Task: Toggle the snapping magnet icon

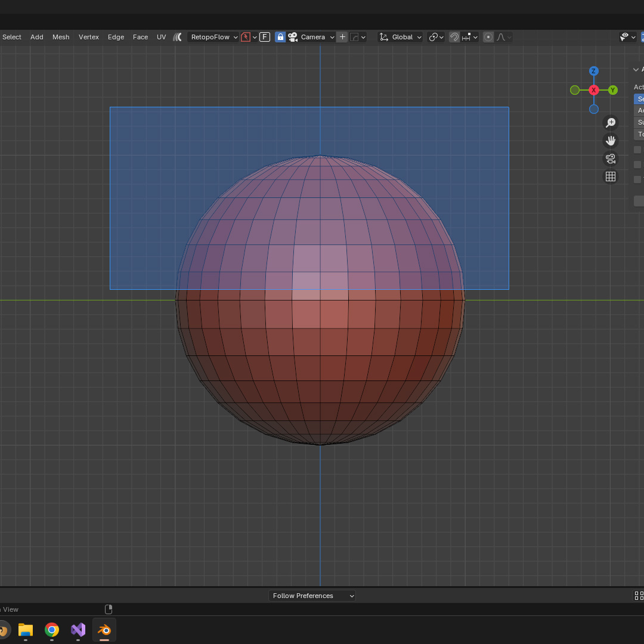Action: [454, 37]
